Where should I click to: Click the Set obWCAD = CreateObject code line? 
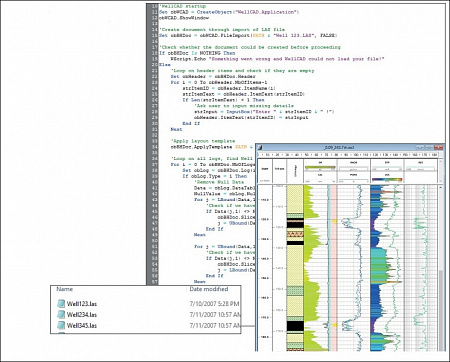(x=229, y=12)
